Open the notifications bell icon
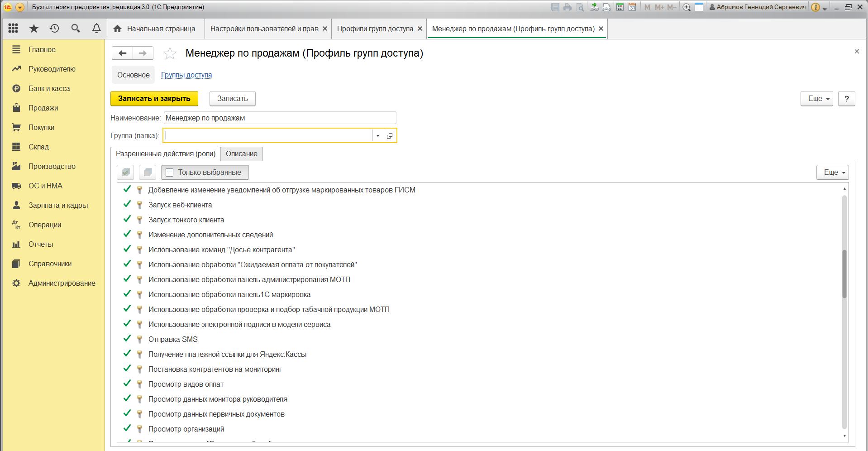Viewport: 868px width, 451px height. coord(96,29)
